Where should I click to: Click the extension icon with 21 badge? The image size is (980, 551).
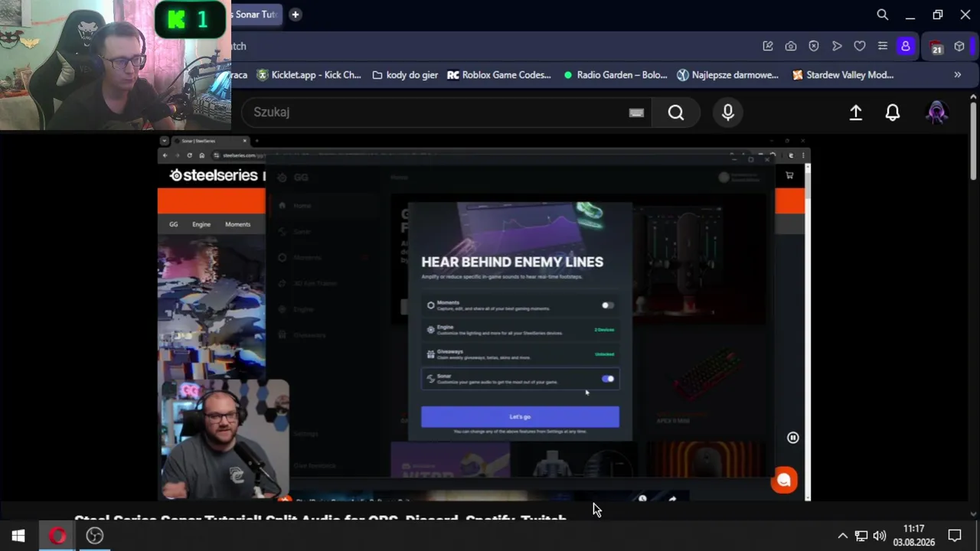click(936, 47)
